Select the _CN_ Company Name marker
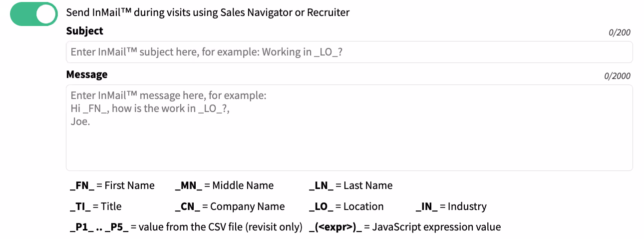The image size is (644, 239). pyautogui.click(x=188, y=206)
